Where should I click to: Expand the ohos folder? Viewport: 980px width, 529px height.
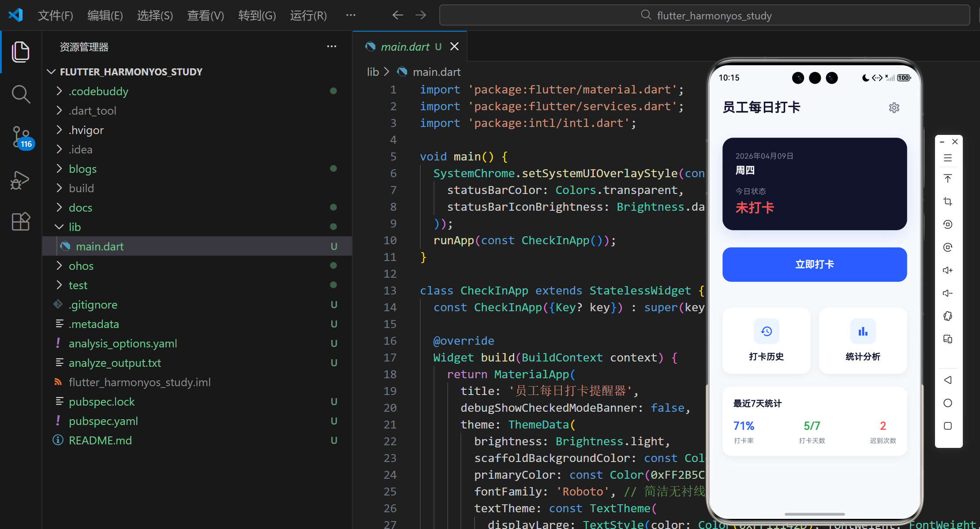pos(60,266)
